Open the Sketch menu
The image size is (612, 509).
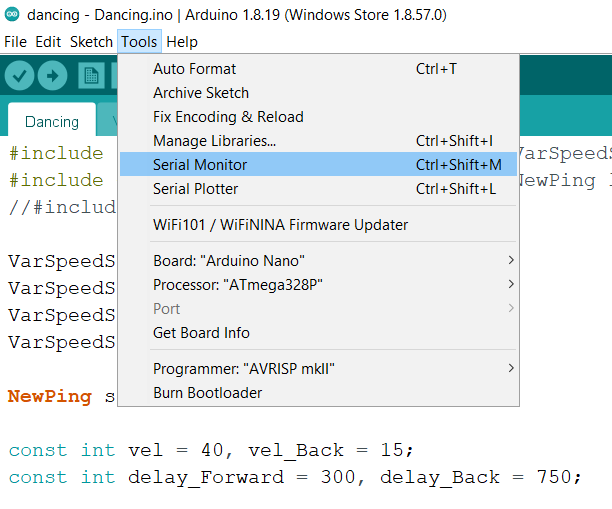tap(91, 42)
